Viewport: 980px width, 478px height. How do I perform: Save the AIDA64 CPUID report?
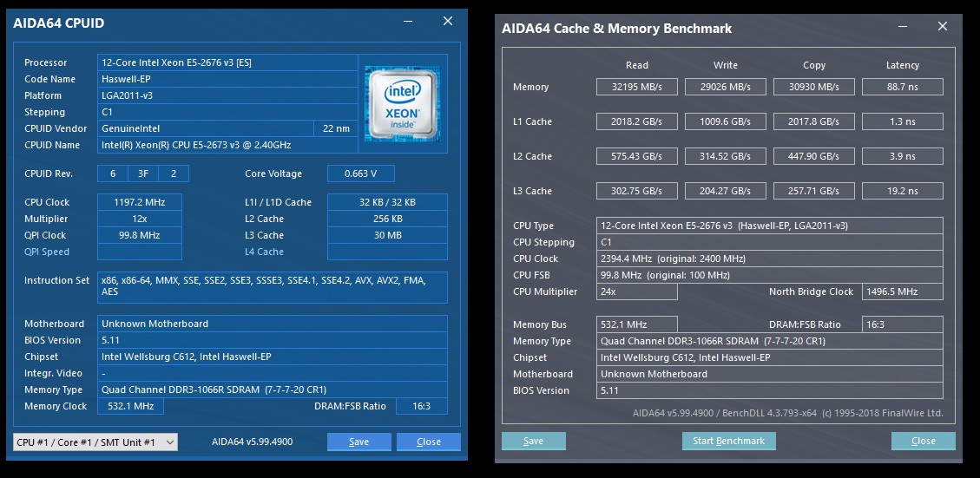click(358, 442)
